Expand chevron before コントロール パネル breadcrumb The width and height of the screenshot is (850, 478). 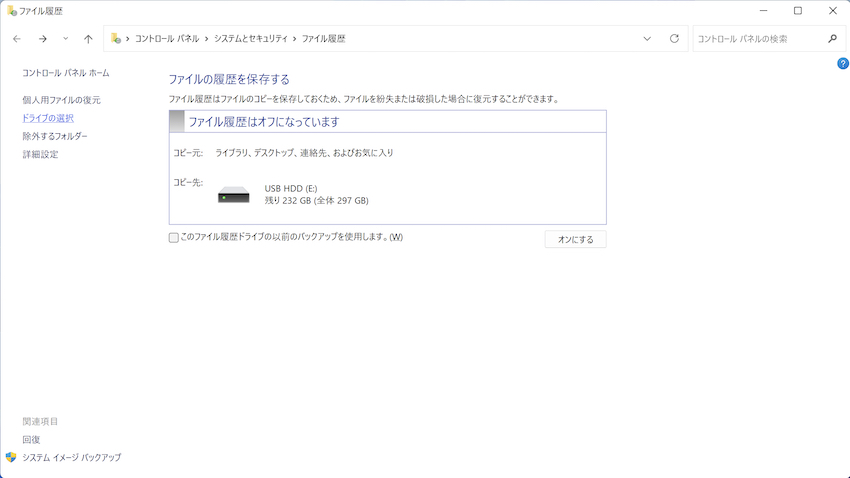pos(127,39)
